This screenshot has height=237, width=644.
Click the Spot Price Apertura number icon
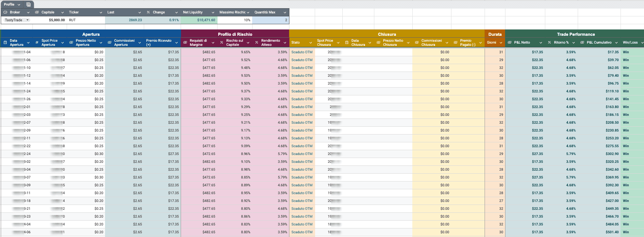click(37, 42)
